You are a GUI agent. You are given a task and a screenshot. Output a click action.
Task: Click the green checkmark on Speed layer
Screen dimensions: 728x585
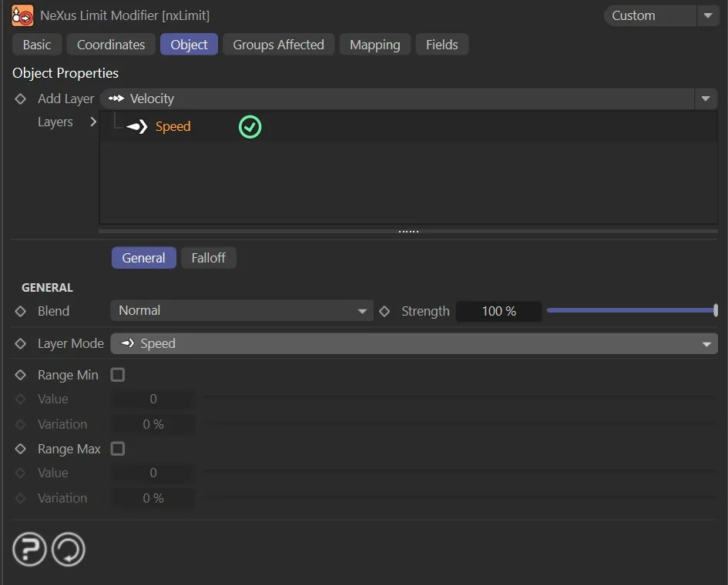click(250, 127)
